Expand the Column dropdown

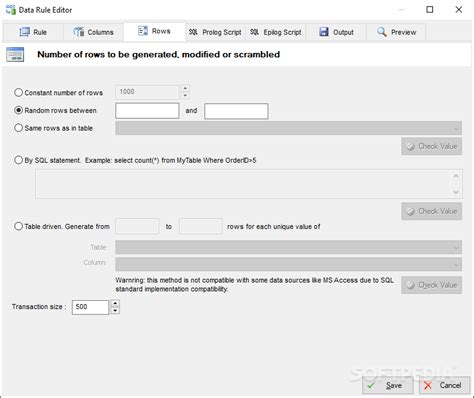[456, 264]
